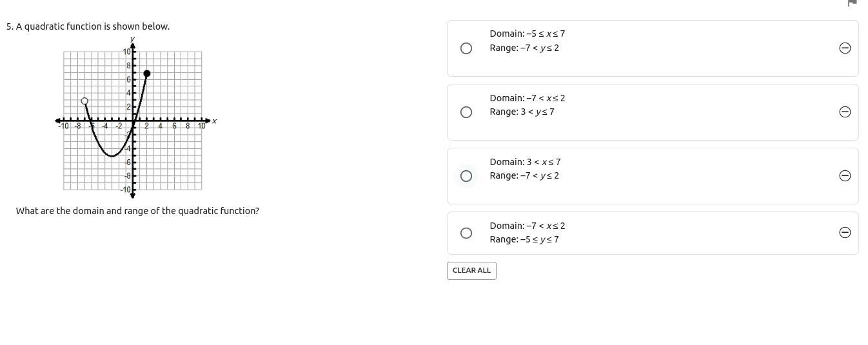The width and height of the screenshot is (868, 345).
Task: Eliminate the answer with Domain 3 < x ≤ 7
Action: [x=845, y=176]
